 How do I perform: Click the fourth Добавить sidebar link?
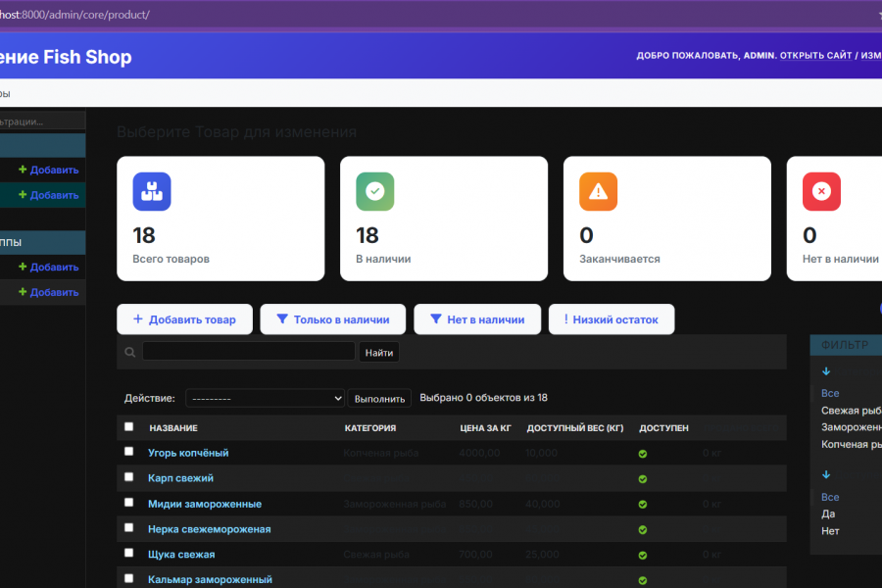[x=48, y=293]
